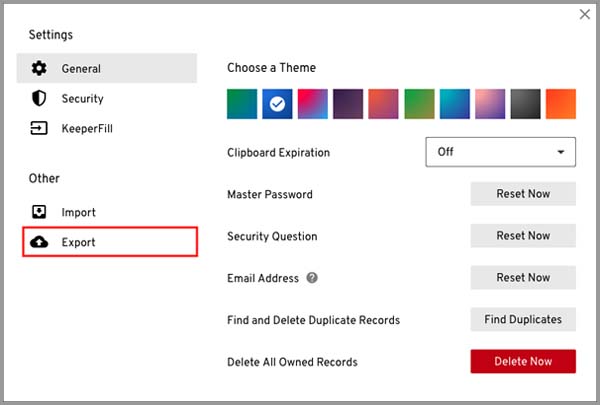This screenshot has height=405, width=600.
Task: Close the Settings dialog with the X
Action: 584,14
